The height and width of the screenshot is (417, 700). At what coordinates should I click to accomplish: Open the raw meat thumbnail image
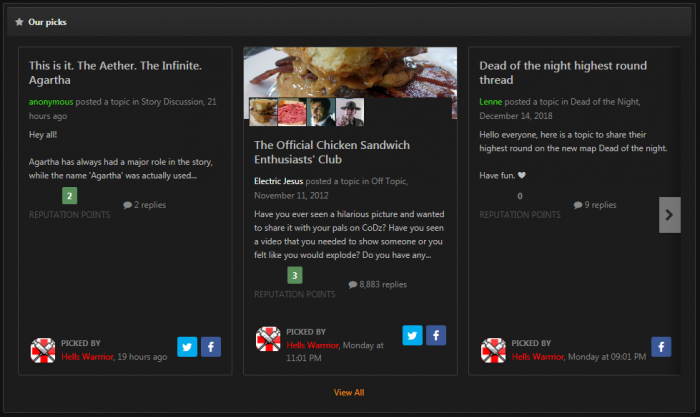[x=292, y=111]
